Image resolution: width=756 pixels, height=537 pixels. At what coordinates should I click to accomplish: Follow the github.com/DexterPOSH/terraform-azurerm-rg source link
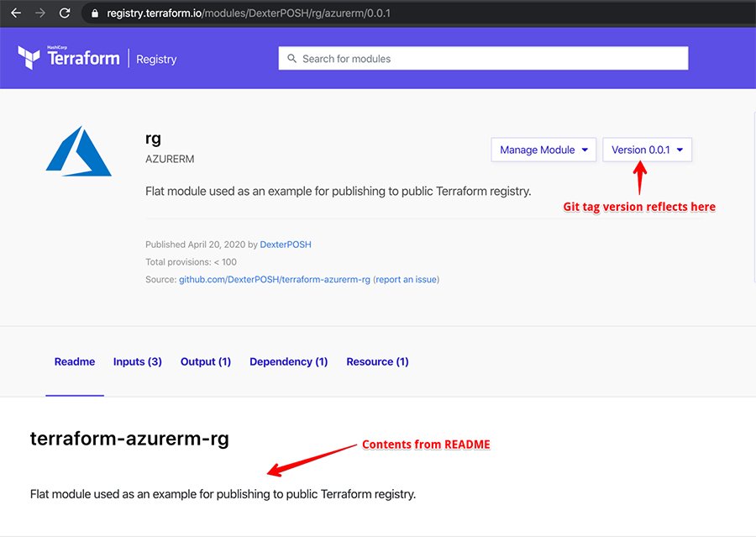275,280
